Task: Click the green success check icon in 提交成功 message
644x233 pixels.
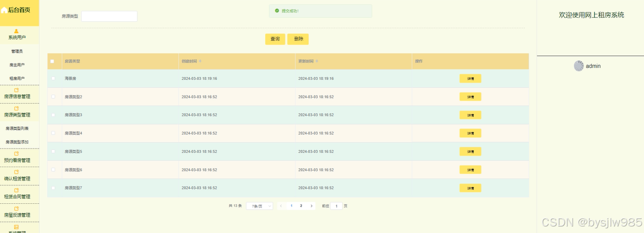Action: click(277, 11)
